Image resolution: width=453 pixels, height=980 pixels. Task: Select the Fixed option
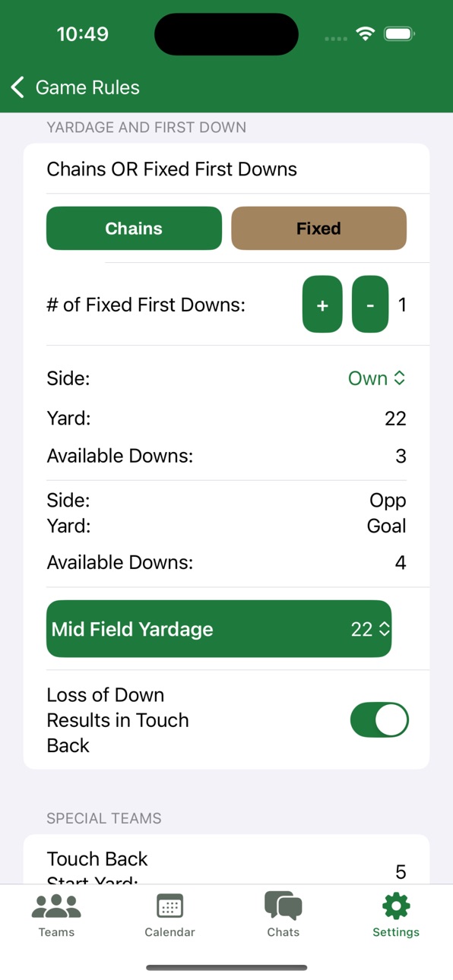318,228
